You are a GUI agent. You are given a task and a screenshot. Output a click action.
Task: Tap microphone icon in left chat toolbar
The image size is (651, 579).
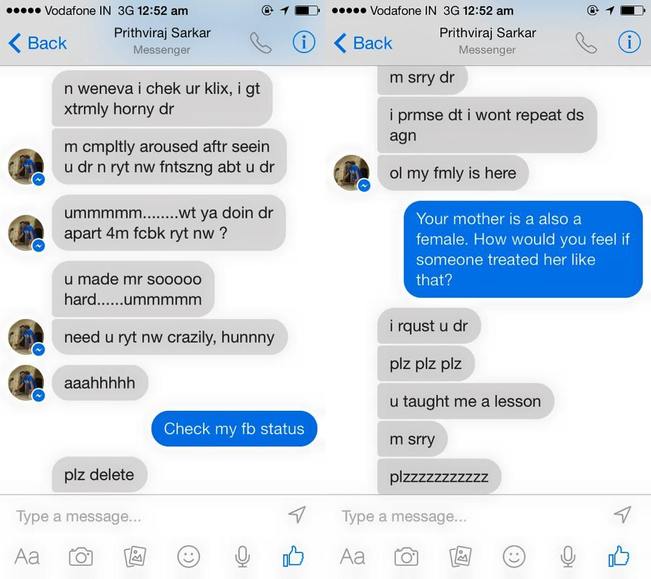[242, 557]
